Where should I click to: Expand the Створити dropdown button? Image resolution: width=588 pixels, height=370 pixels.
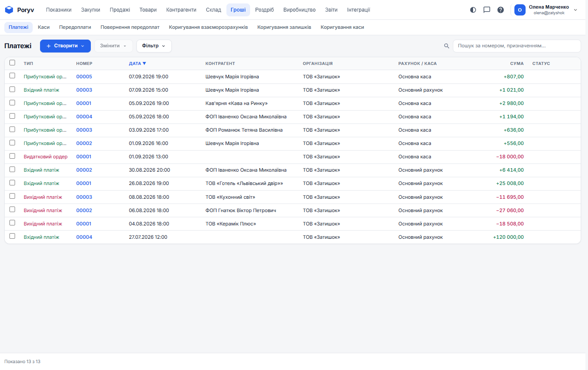pos(65,46)
